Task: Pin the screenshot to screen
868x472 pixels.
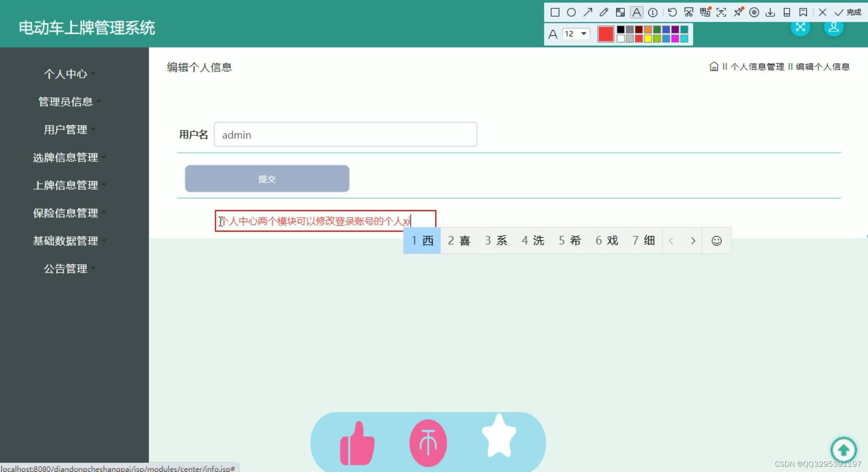Action: click(738, 12)
